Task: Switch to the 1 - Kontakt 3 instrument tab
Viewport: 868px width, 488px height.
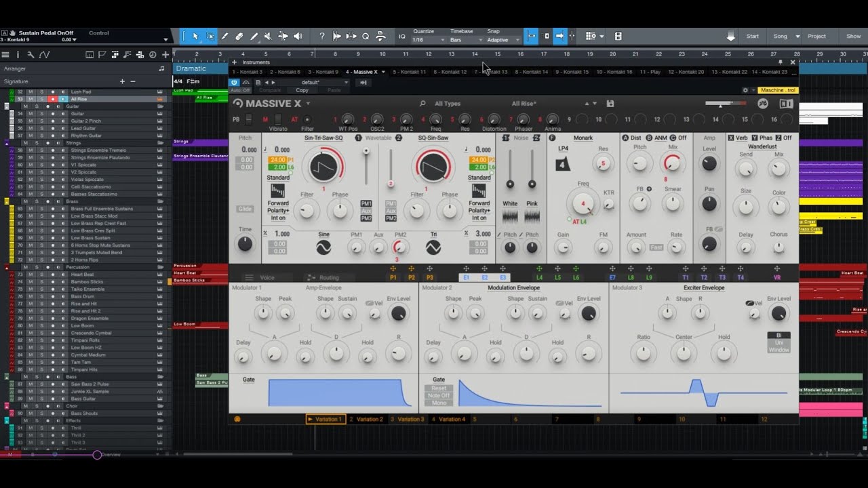Action: 247,72
